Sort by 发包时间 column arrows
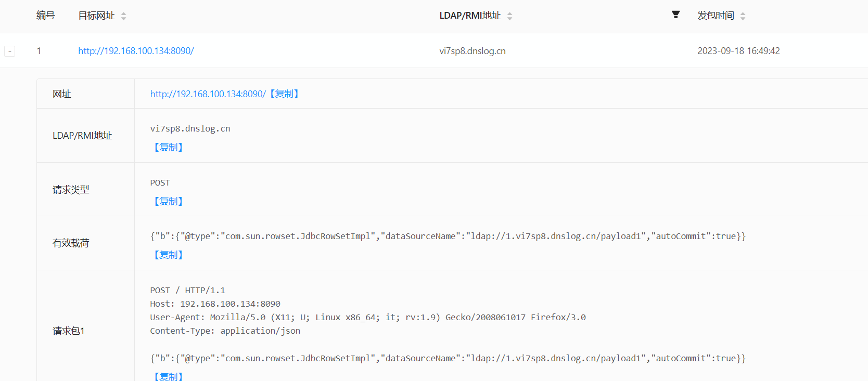 (743, 16)
